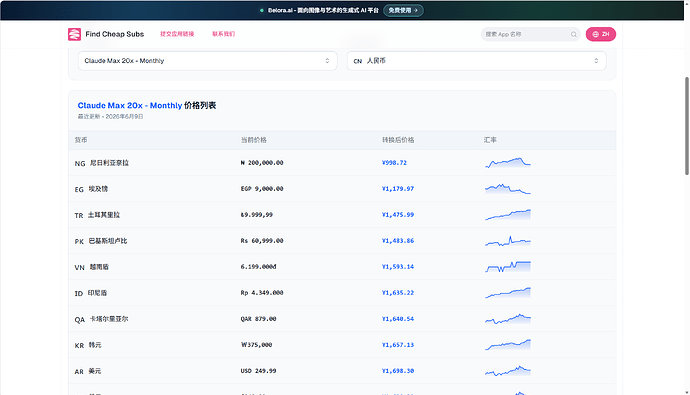Focus the 搜索 App 名称 search field
The image size is (690, 395).
530,34
